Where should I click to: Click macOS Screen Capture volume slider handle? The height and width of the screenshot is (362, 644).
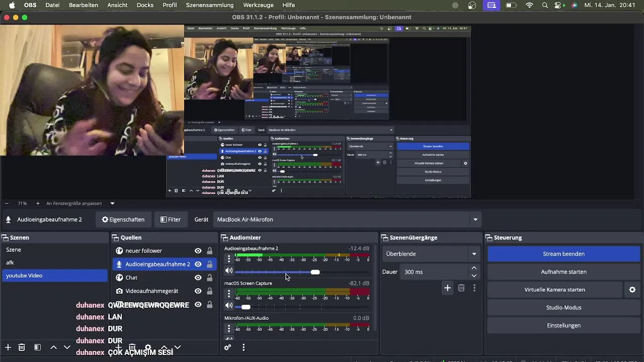246,307
